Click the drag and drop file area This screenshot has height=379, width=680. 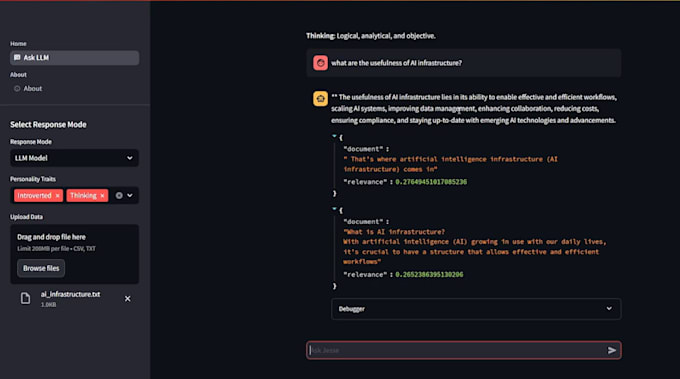pyautogui.click(x=75, y=254)
